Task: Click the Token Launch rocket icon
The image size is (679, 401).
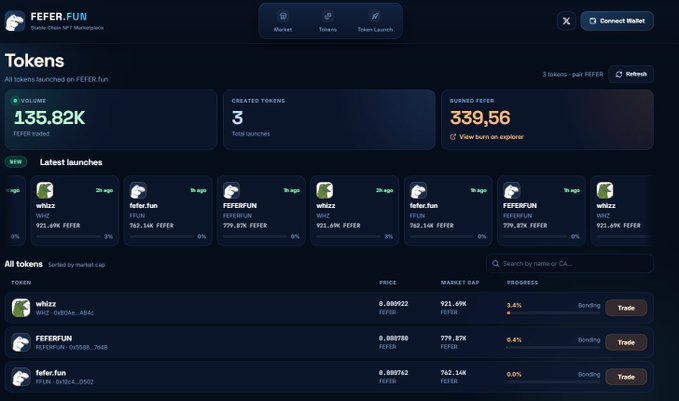Action: tap(375, 16)
